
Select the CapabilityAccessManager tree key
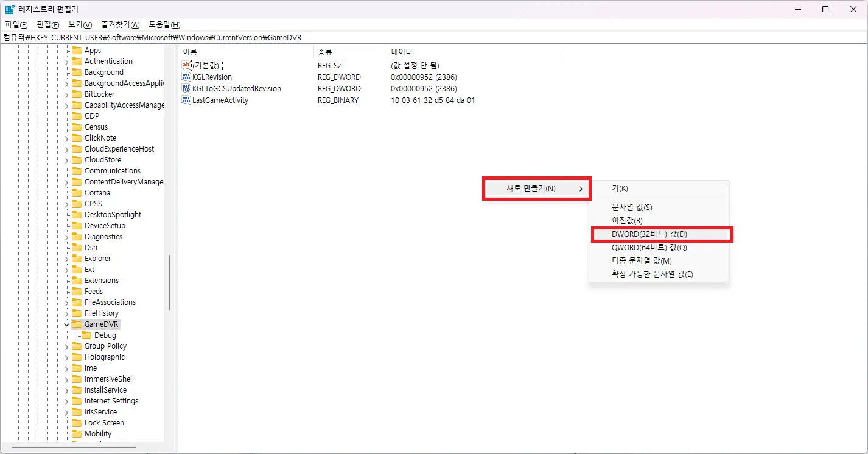tap(124, 105)
